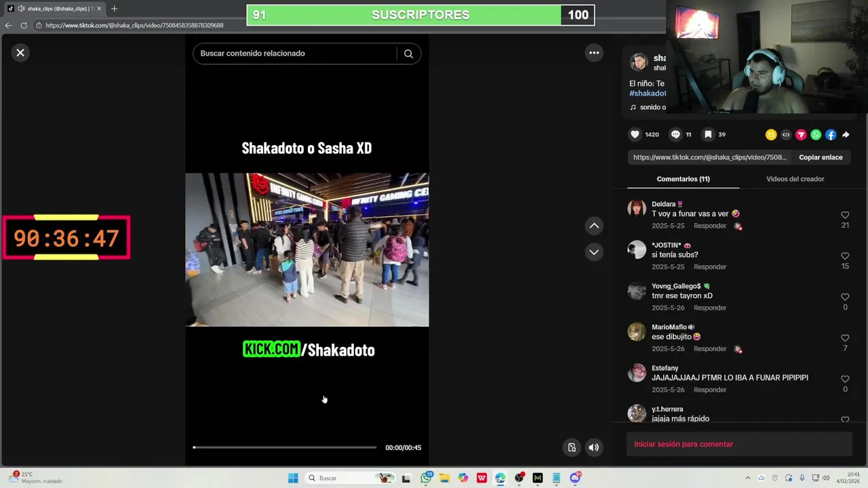Open the creator's profile avatar near caption
Image resolution: width=868 pixels, height=488 pixels.
tap(639, 62)
